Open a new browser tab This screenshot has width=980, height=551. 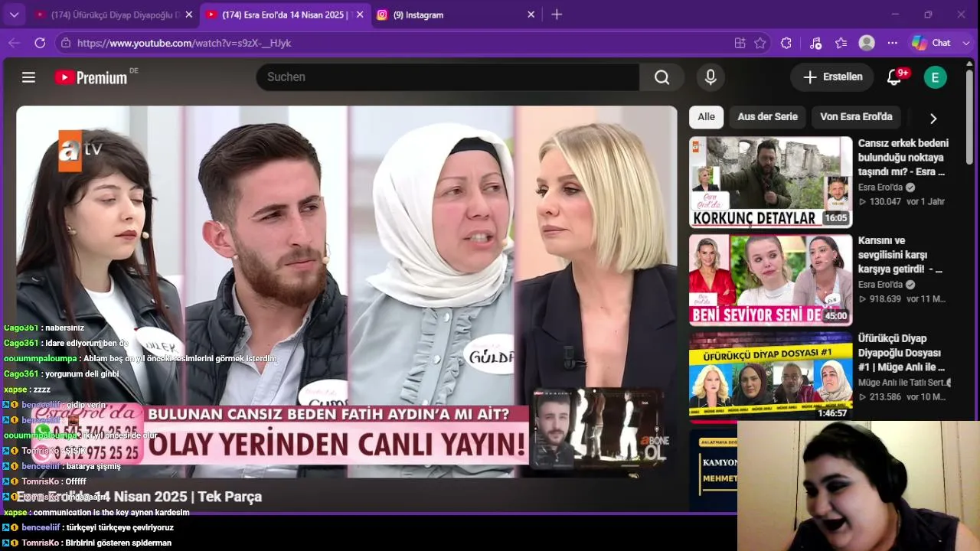pyautogui.click(x=557, y=15)
